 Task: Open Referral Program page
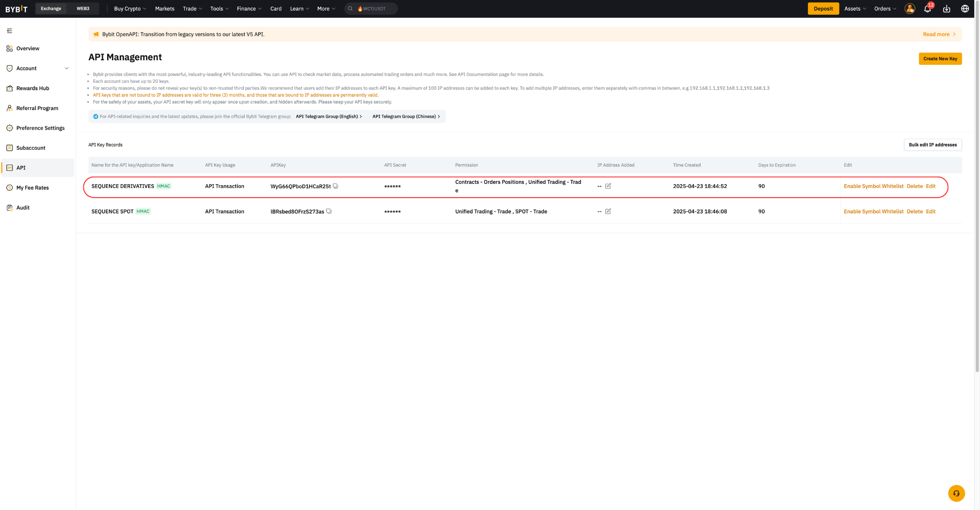[x=37, y=108]
